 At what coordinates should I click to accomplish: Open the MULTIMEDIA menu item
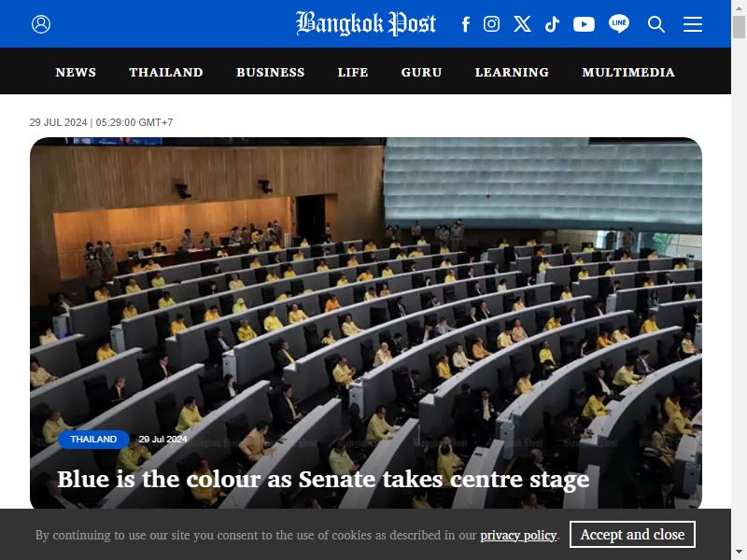628,72
